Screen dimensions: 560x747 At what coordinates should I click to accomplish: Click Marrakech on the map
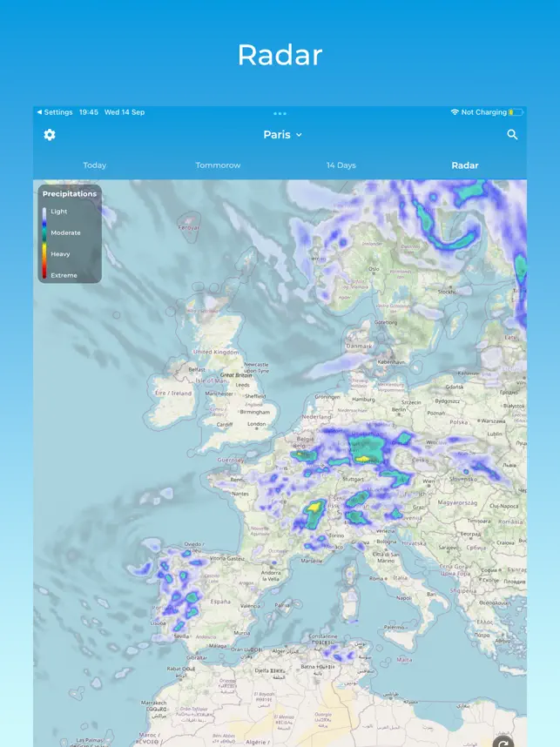point(153,703)
